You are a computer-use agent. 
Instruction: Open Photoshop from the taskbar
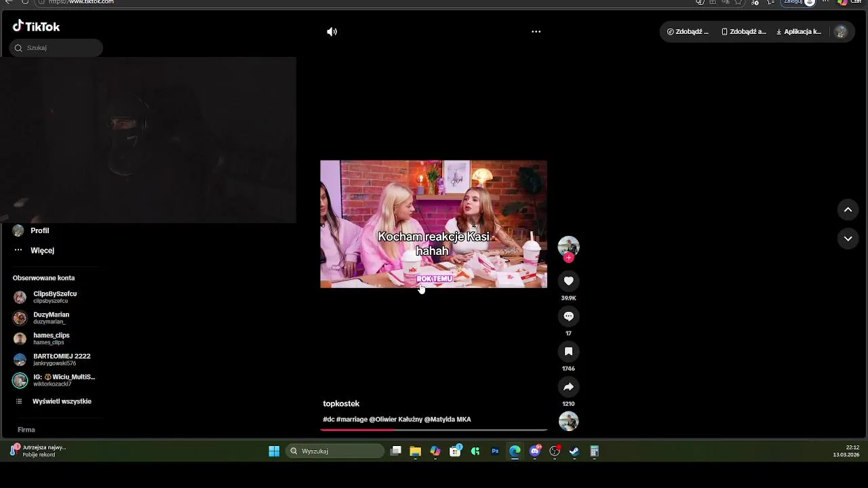coord(495,451)
